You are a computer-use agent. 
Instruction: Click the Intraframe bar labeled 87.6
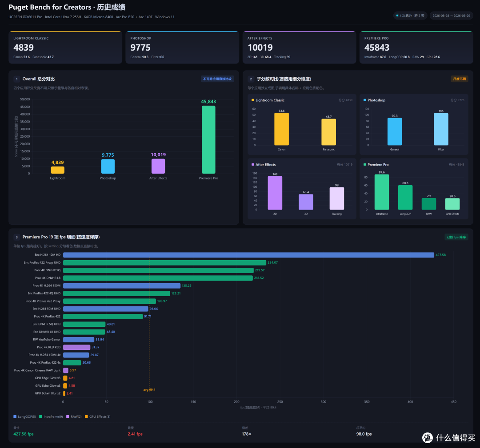tap(382, 192)
